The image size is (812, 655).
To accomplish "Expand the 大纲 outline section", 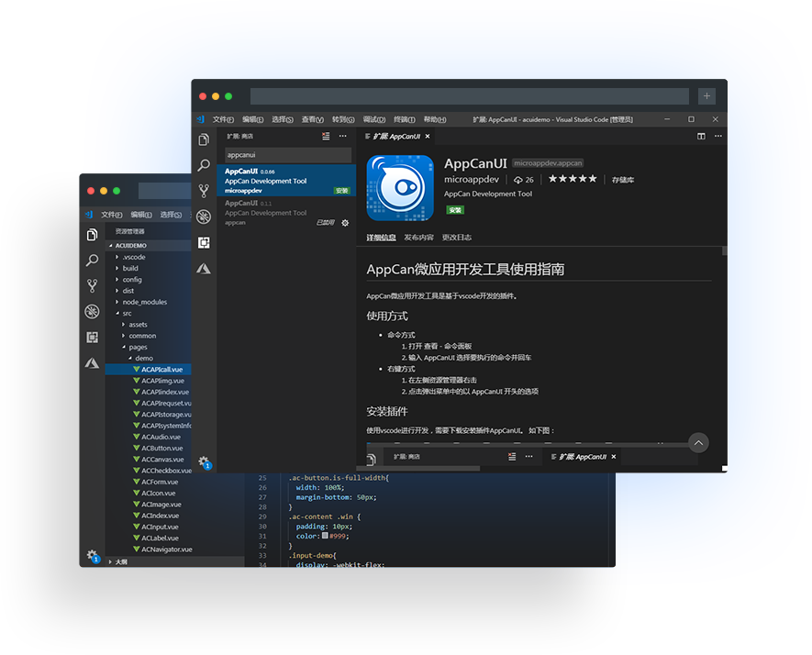I will click(110, 561).
